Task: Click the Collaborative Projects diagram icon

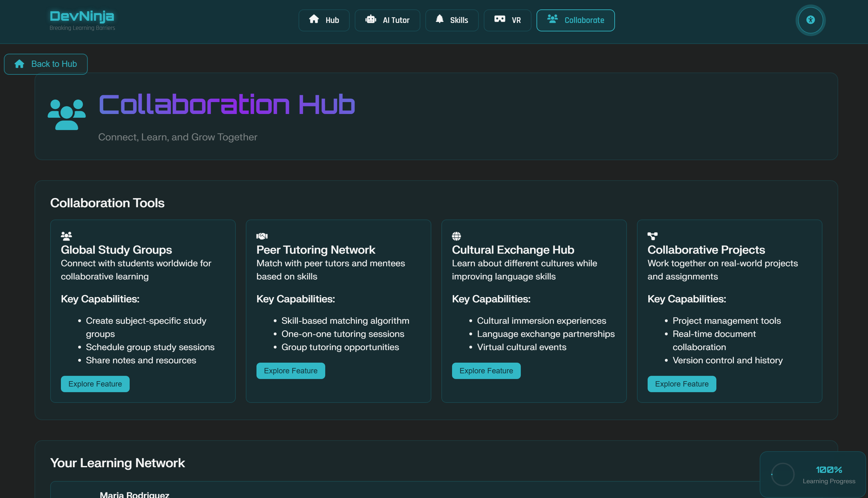Action: [x=652, y=236]
